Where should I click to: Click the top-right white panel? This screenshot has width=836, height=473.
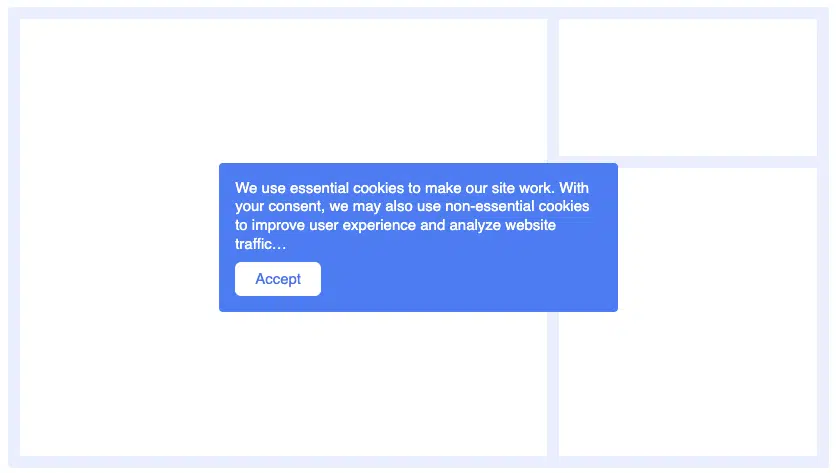687,87
